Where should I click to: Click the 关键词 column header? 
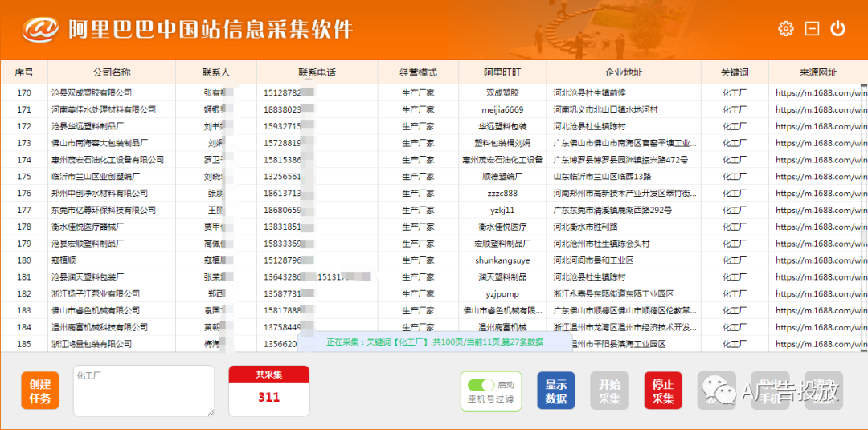click(x=735, y=72)
